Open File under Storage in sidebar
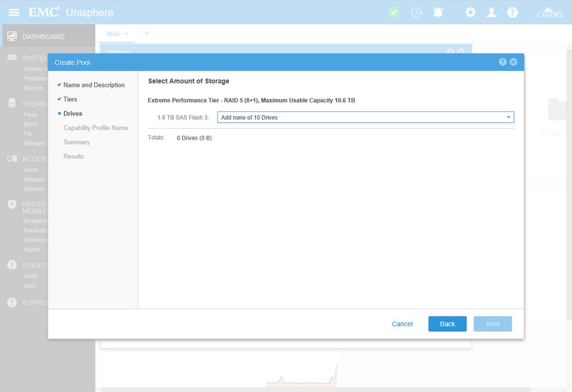This screenshot has height=392, width=572. click(27, 133)
